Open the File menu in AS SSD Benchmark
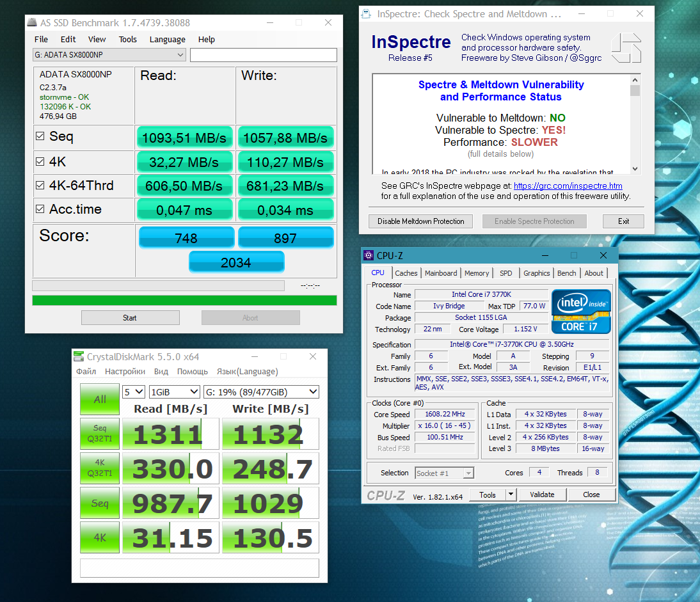Image resolution: width=700 pixels, height=602 pixels. tap(41, 39)
